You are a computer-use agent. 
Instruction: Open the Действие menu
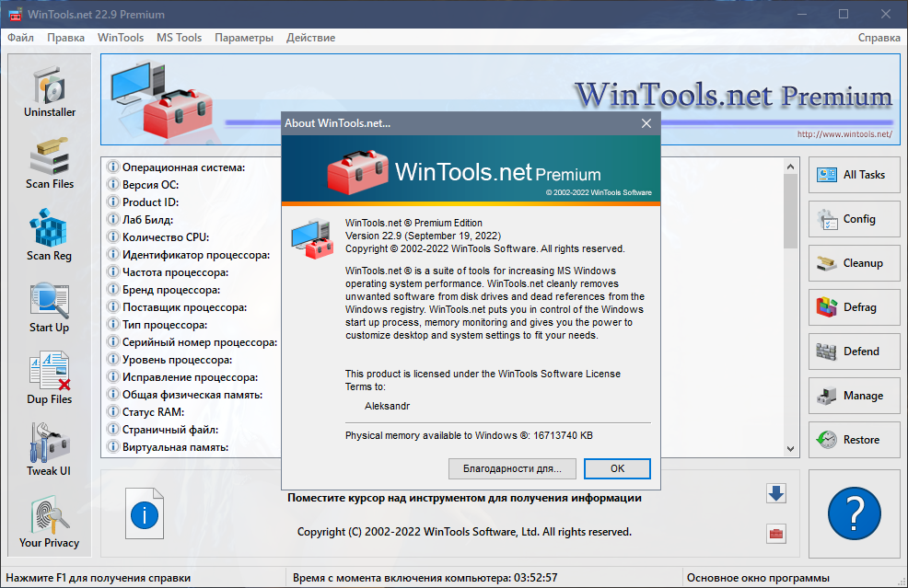[x=310, y=38]
